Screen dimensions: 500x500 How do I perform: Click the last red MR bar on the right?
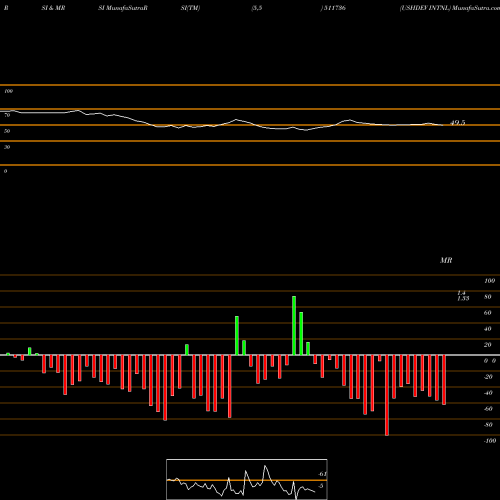point(444,380)
